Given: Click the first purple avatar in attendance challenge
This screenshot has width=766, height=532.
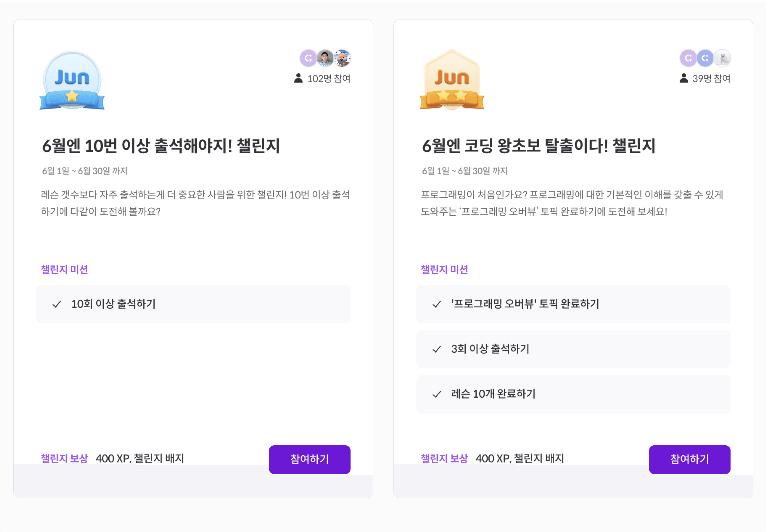Looking at the screenshot, I should pyautogui.click(x=308, y=58).
